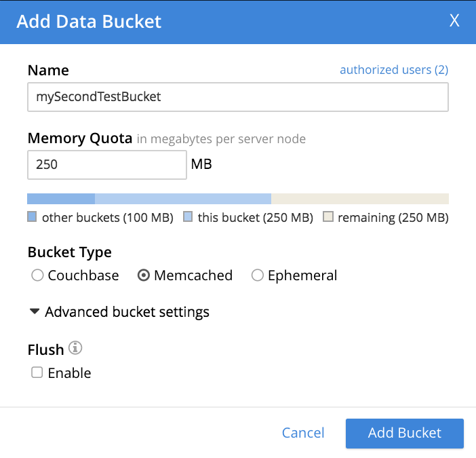Click the remaining (250 MB) legend swatch
Image resolution: width=476 pixels, height=458 pixels.
(328, 218)
